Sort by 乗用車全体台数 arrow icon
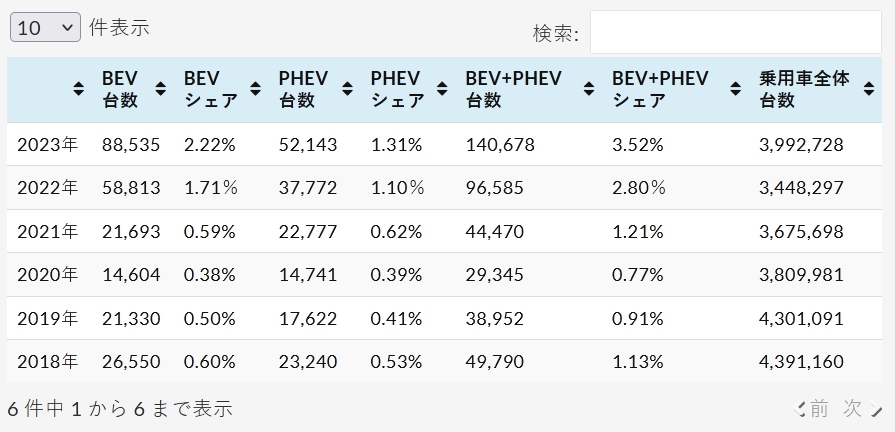The image size is (895, 432). (x=868, y=90)
